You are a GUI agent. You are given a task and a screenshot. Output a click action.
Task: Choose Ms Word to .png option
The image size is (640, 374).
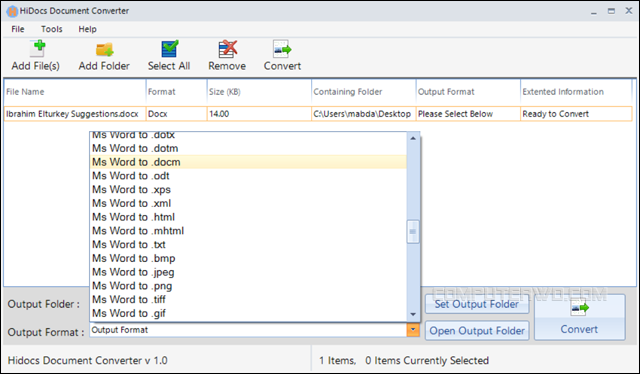coord(248,286)
